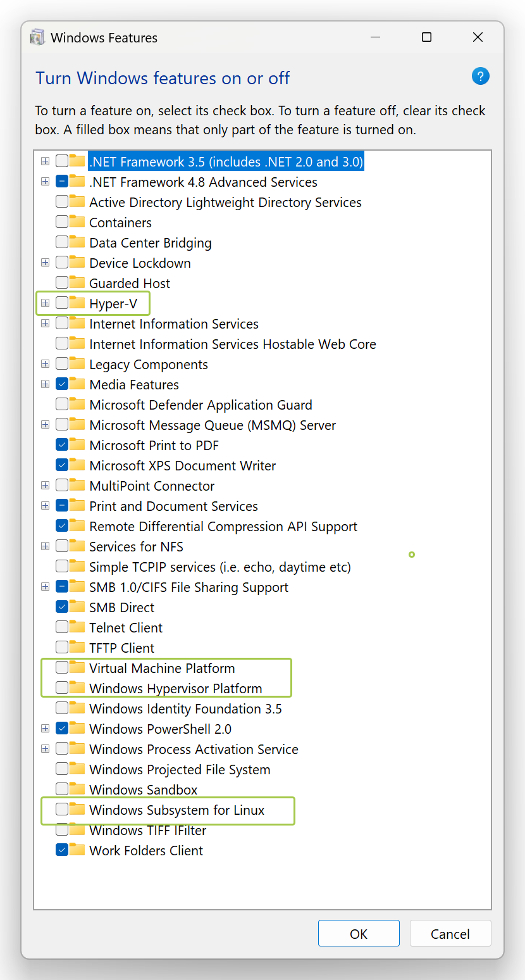
Task: Select the Windows PowerShell 2.0 entry
Action: [x=161, y=729]
